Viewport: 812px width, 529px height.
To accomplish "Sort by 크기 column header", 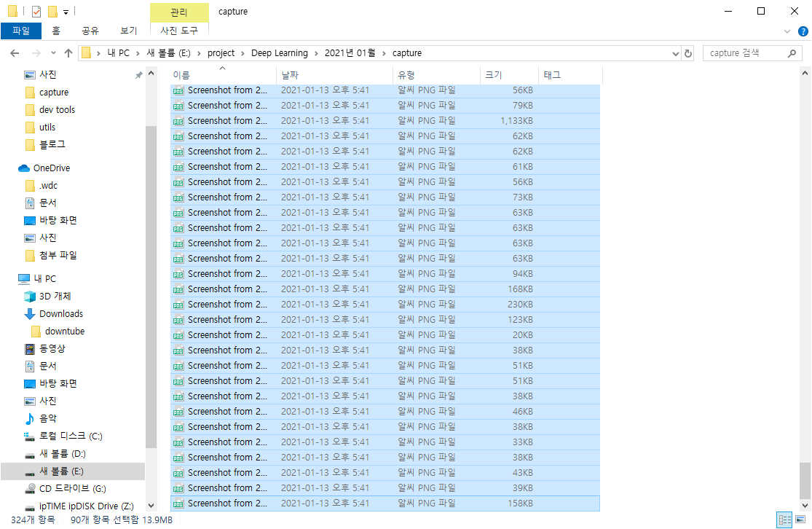I will pyautogui.click(x=509, y=75).
